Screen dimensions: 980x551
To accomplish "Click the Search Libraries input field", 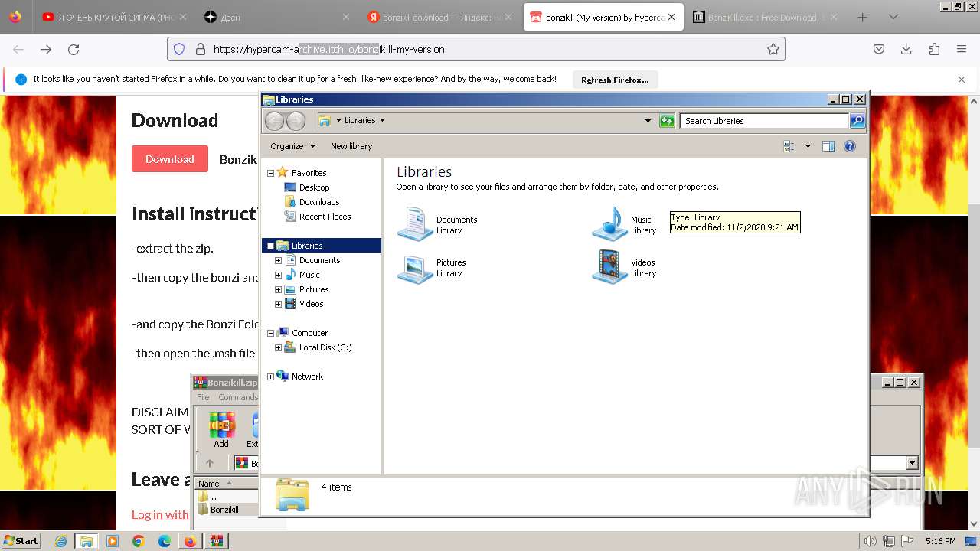I will [x=764, y=121].
